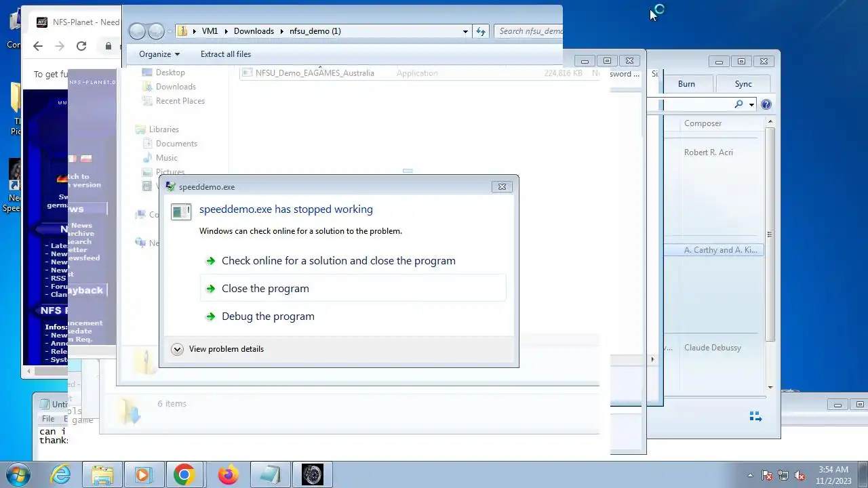Click the application icon beside the error title
The image size is (868, 488).
coord(181,211)
